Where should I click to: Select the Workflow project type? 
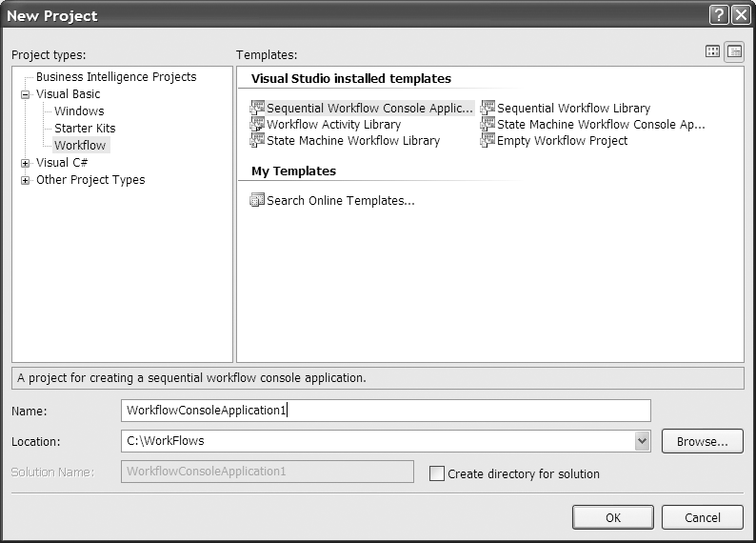(80, 145)
